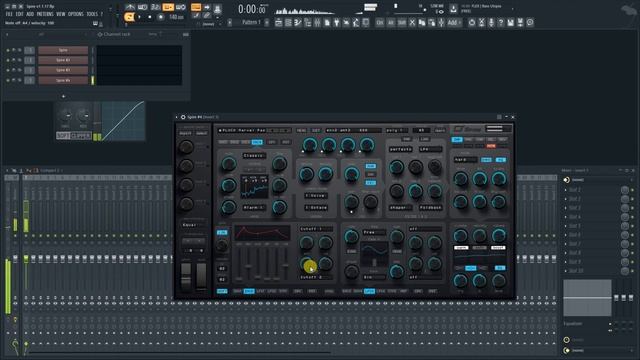Toggle the INV button in Spire

click(x=371, y=174)
